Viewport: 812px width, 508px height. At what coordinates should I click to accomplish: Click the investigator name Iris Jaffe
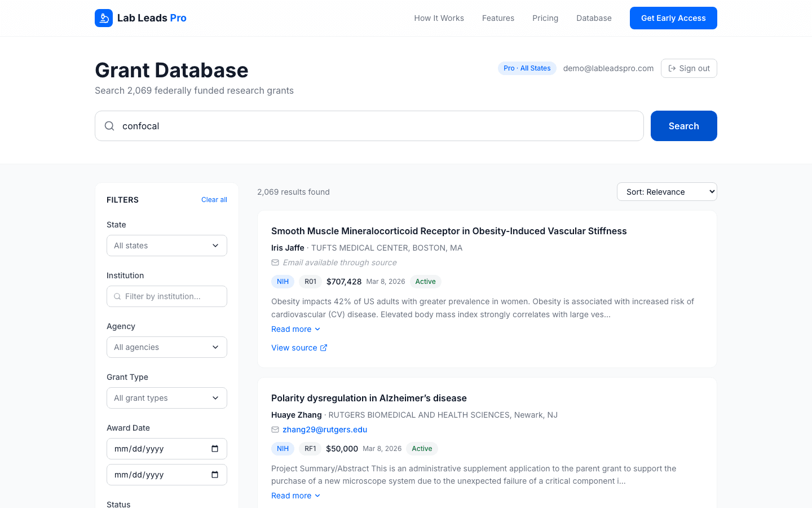(288, 248)
